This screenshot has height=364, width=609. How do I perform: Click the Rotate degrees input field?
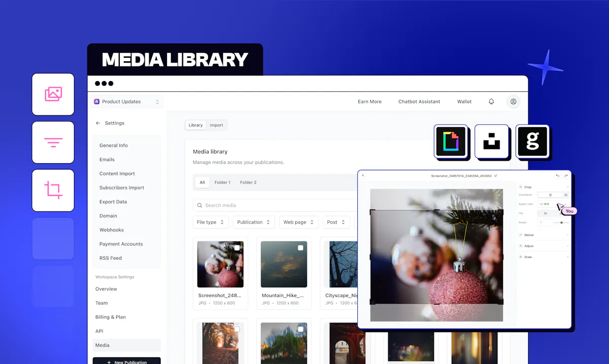(545, 223)
